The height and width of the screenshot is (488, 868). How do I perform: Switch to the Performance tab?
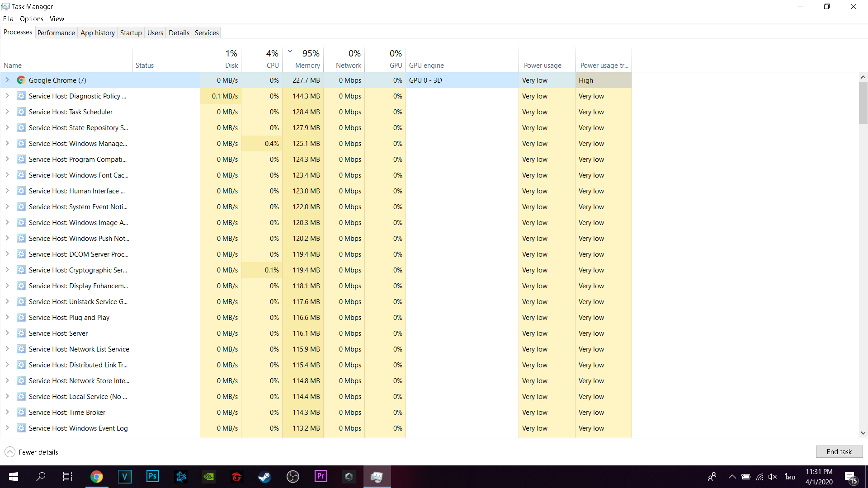pos(56,33)
